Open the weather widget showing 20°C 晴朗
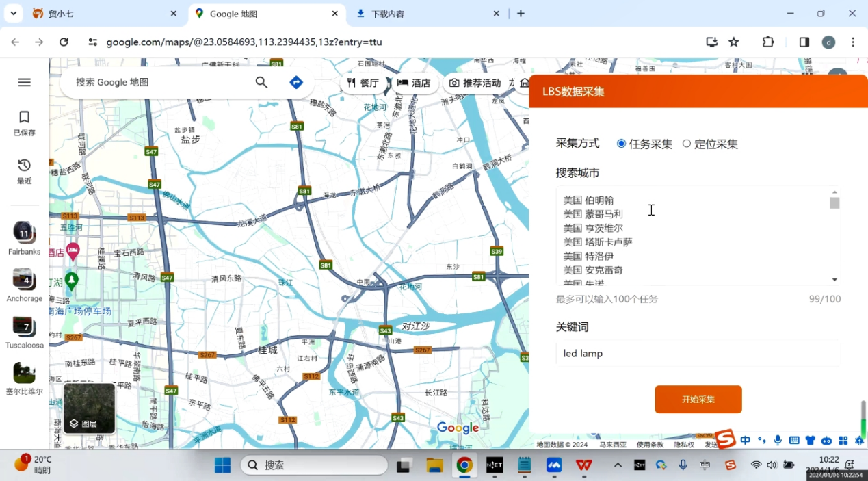Image resolution: width=868 pixels, height=481 pixels. click(x=34, y=465)
